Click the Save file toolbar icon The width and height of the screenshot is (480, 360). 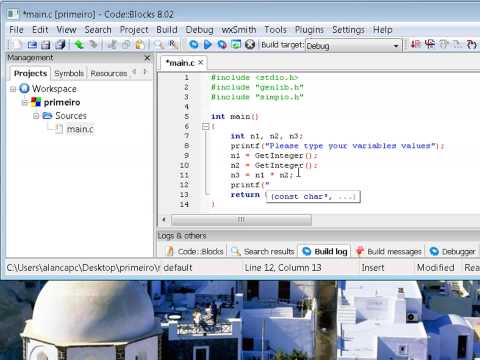(x=46, y=44)
